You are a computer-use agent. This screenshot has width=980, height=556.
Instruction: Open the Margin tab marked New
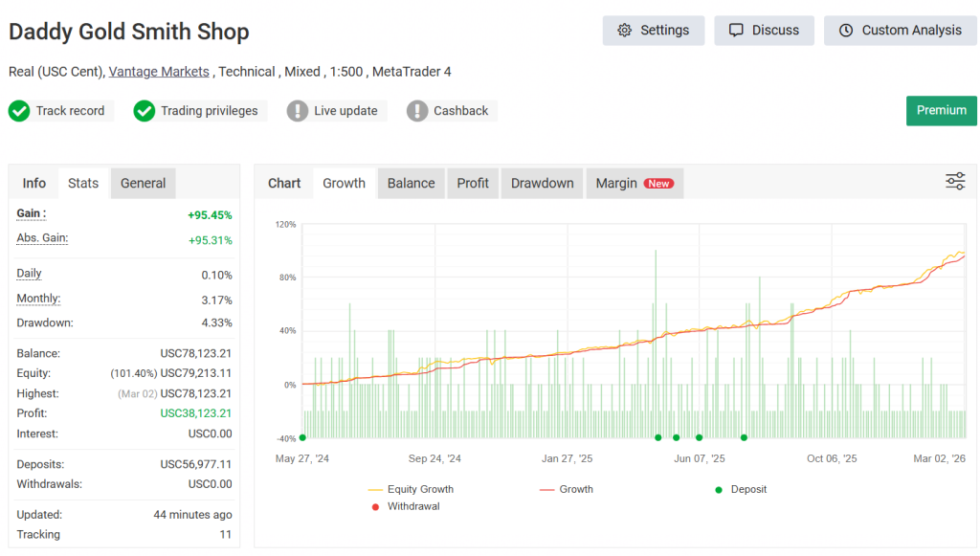point(634,184)
